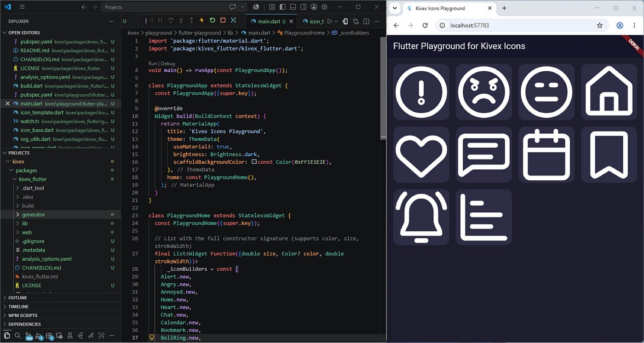
Task: Split the editor to the right
Action: tap(366, 21)
